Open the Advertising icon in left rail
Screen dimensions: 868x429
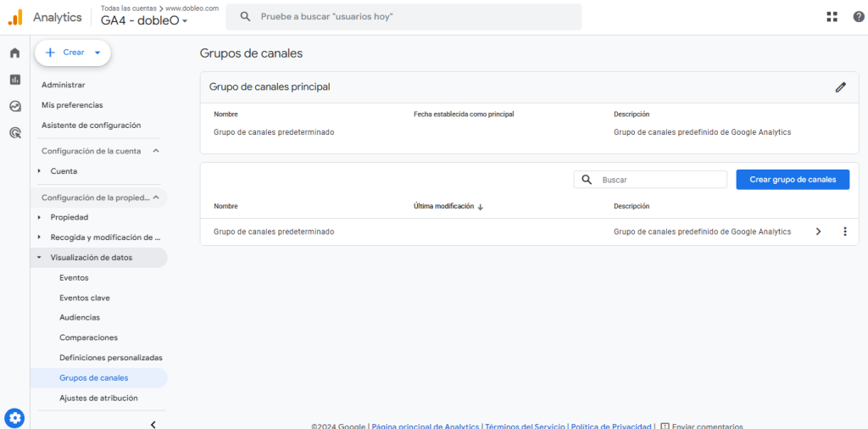pyautogui.click(x=14, y=132)
